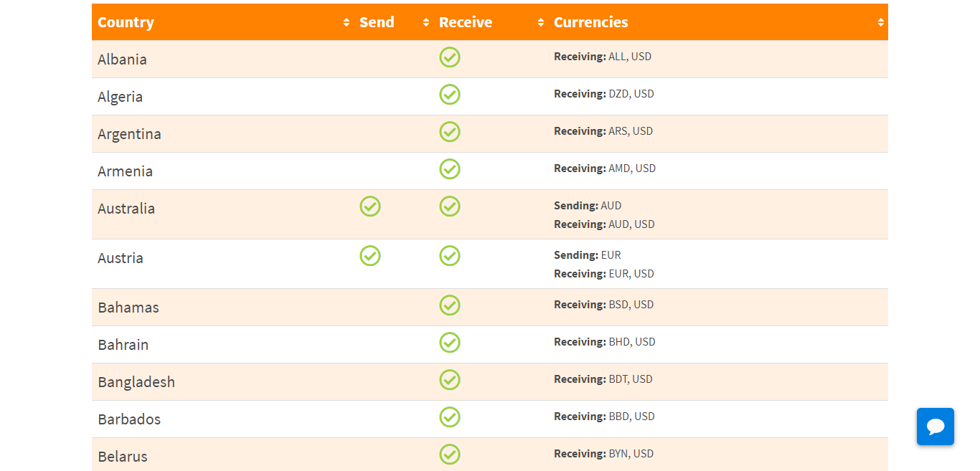Click Australia's Send checkmark icon
This screenshot has width=980, height=471.
(370, 206)
